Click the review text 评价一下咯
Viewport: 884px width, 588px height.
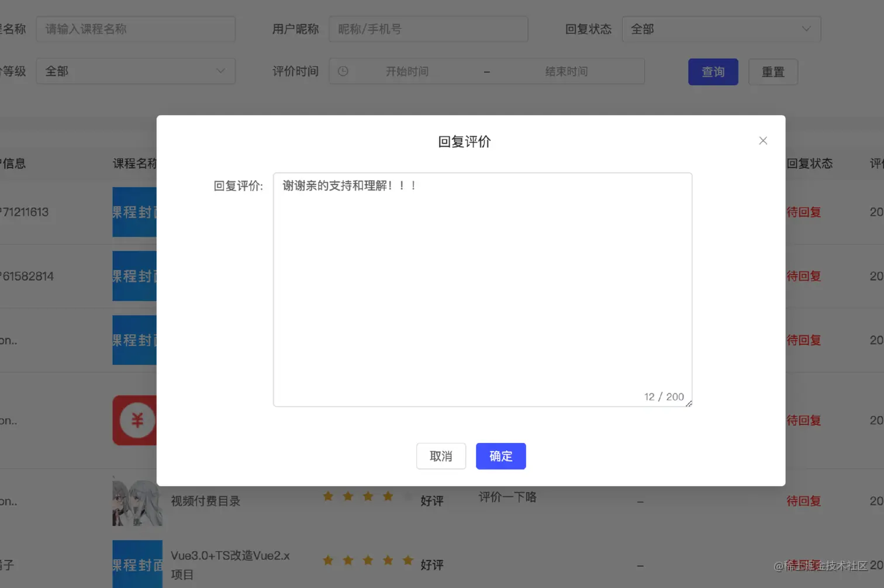[x=507, y=497]
